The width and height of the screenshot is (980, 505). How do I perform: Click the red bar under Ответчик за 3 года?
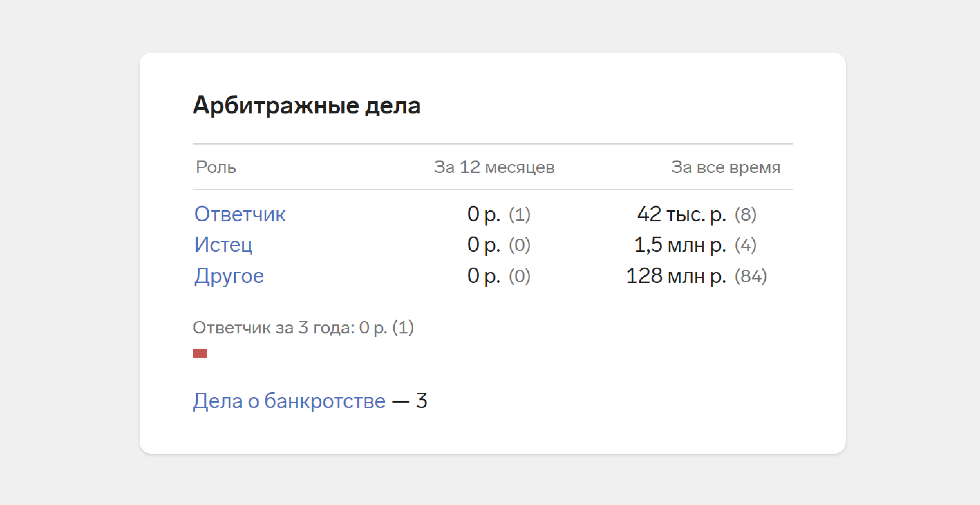pyautogui.click(x=200, y=353)
